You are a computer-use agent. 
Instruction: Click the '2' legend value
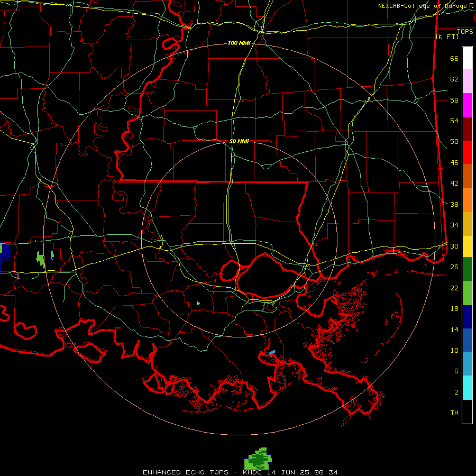tap(456, 392)
